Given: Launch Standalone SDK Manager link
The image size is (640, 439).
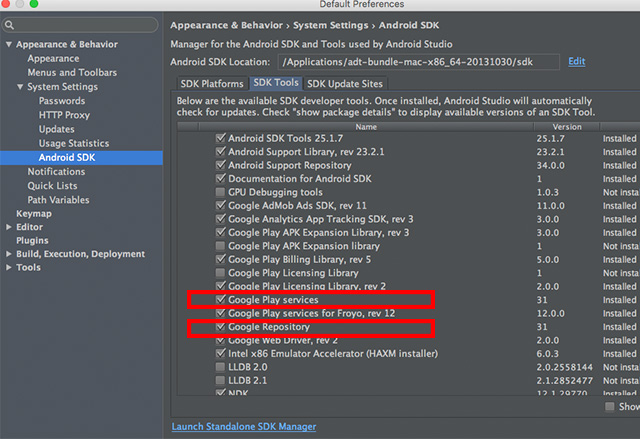Looking at the screenshot, I should (242, 427).
